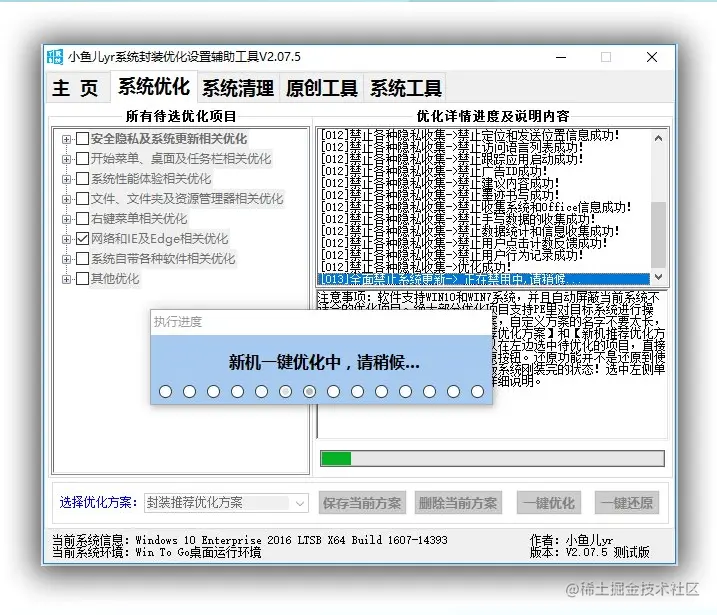
Task: Check 系统性能体验相关优化 checkbox
Action: (x=82, y=178)
